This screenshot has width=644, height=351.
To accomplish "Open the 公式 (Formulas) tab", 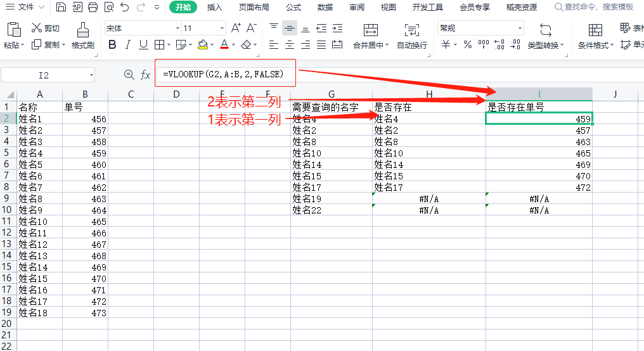I will point(293,8).
